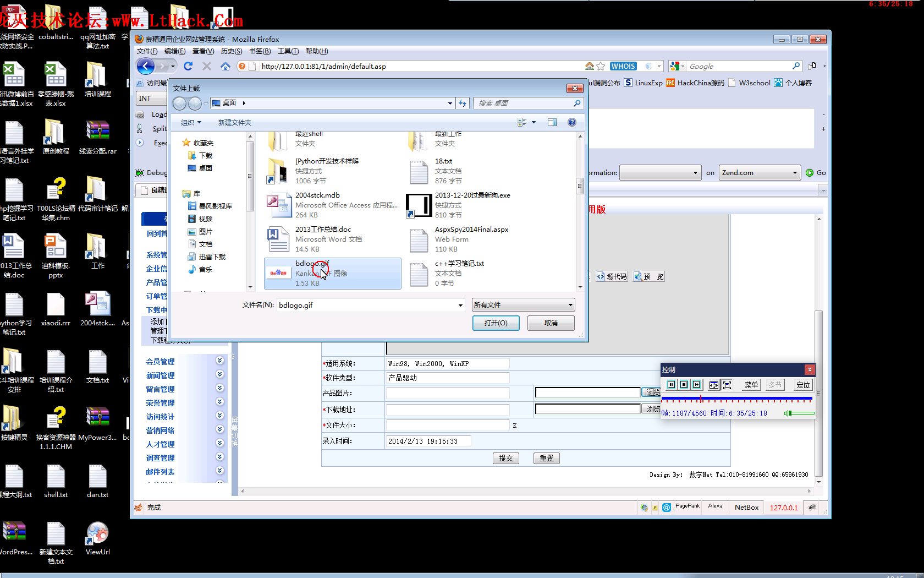Viewport: 924px width, 578px height.
Task: Select the 2004stck.mdb file
Action: click(333, 205)
